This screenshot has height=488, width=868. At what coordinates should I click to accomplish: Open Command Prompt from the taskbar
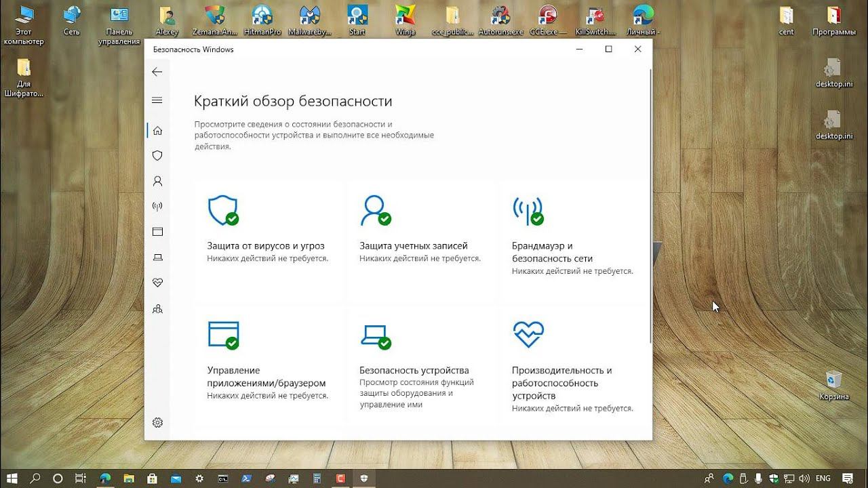pyautogui.click(x=223, y=478)
